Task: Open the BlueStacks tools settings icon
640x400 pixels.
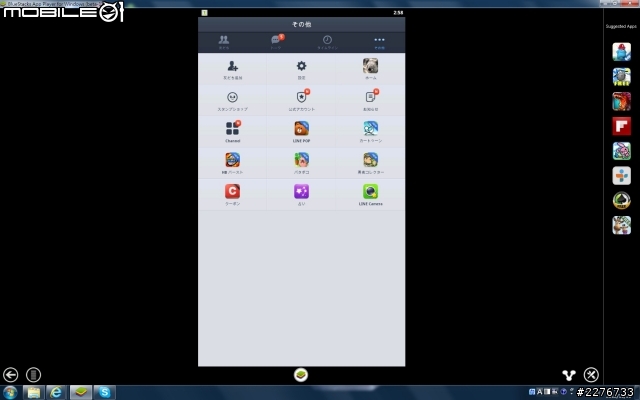Action: [591, 375]
